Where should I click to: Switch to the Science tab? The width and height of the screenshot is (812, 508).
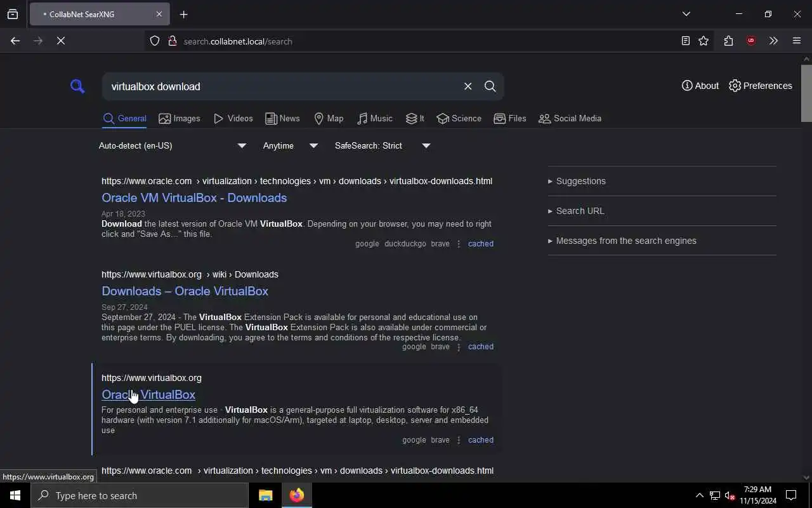pos(459,119)
